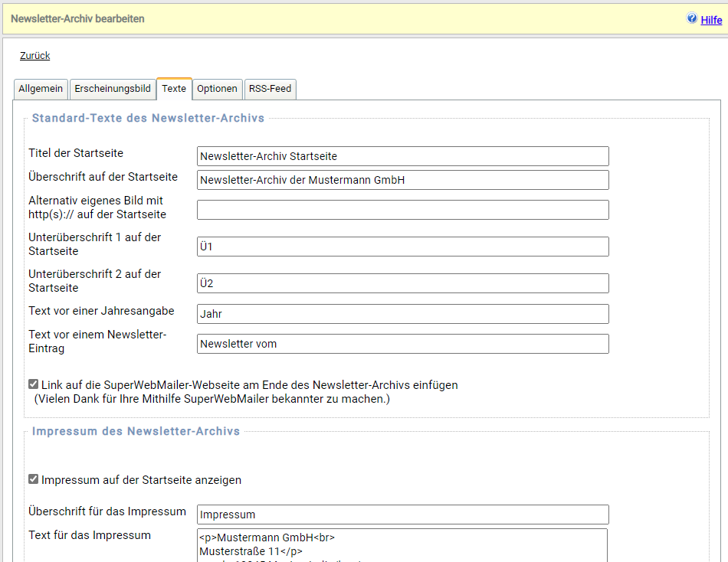Select the Unterüberschrift 2 input containing Ü2
728x562 pixels.
(x=402, y=283)
